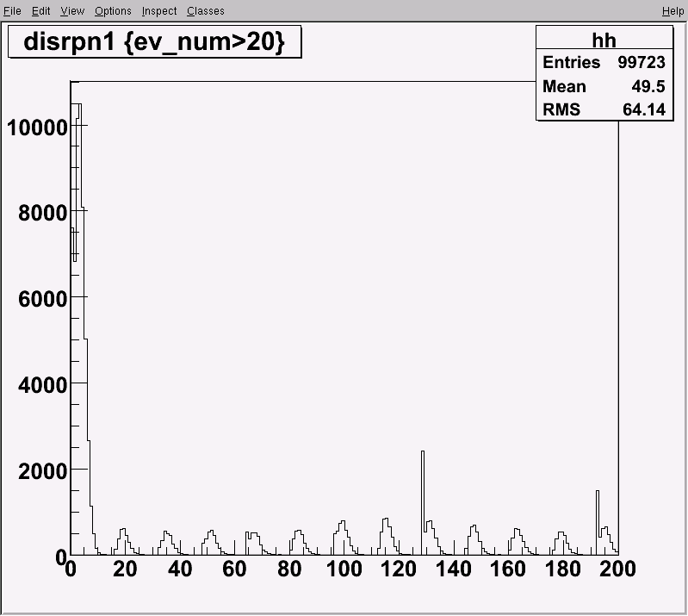The height and width of the screenshot is (616, 688).
Task: Click the histogram spike near 192
Action: click(x=598, y=522)
